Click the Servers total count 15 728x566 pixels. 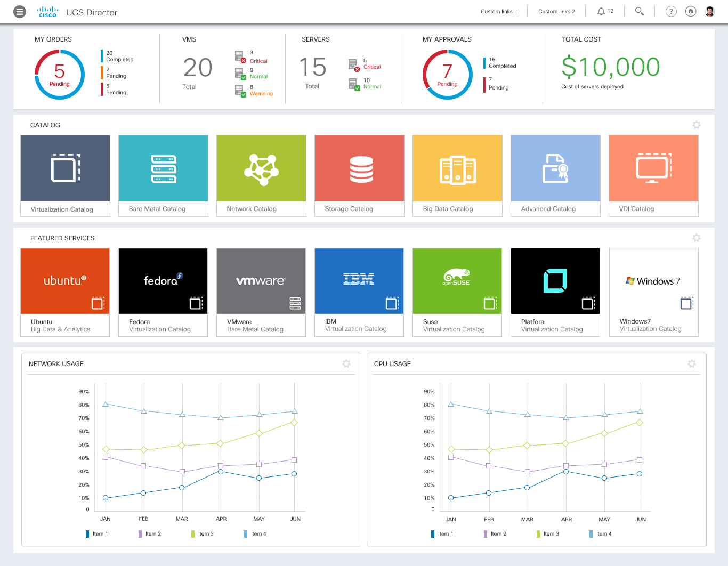click(x=313, y=68)
